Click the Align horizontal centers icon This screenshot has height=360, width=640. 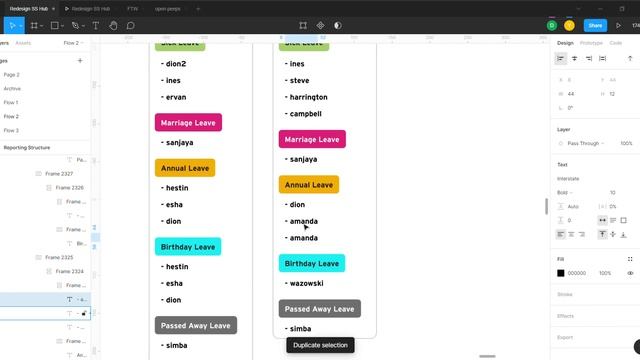click(x=574, y=59)
